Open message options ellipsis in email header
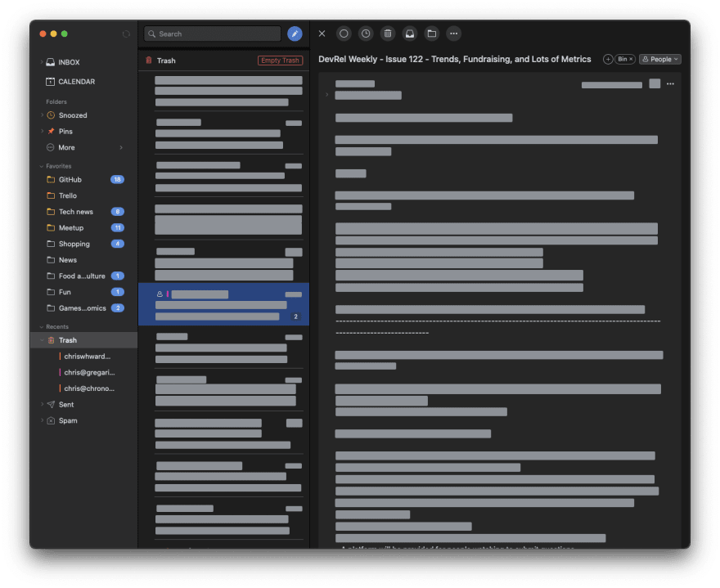The width and height of the screenshot is (720, 588). pyautogui.click(x=670, y=84)
